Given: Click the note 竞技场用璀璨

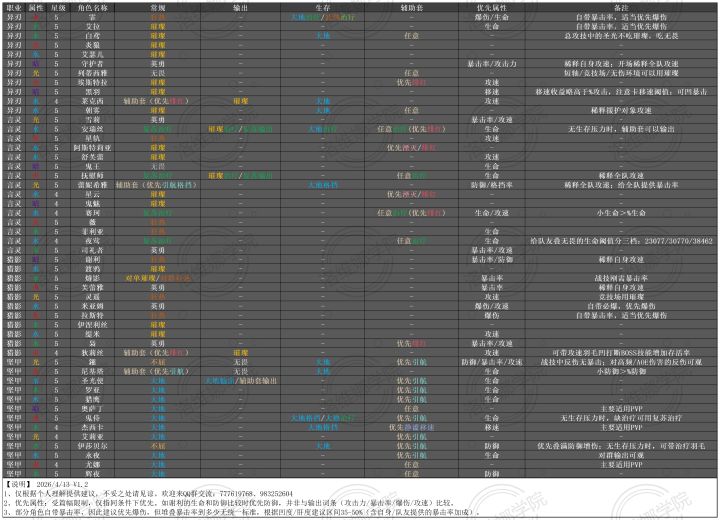Looking at the screenshot, I should [621, 297].
